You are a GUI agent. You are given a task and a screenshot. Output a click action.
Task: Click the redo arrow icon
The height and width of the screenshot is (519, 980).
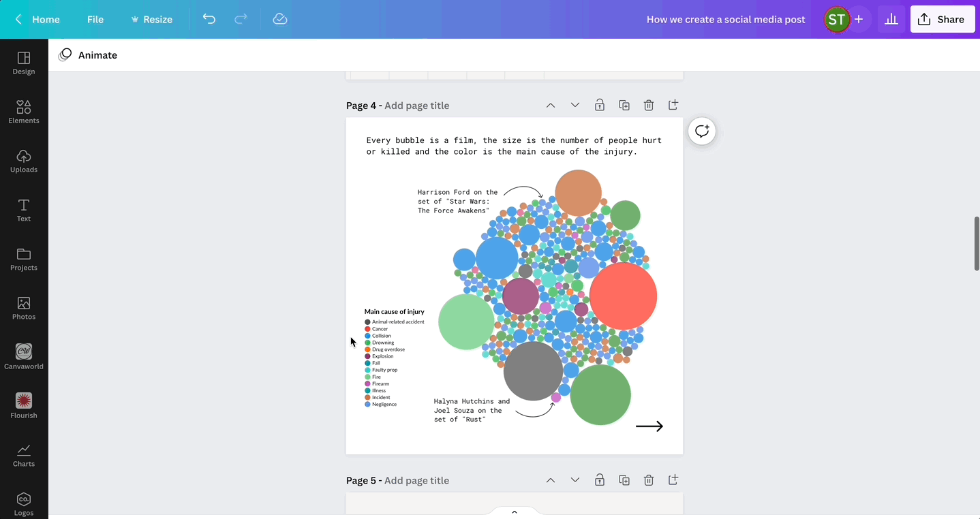pos(241,19)
